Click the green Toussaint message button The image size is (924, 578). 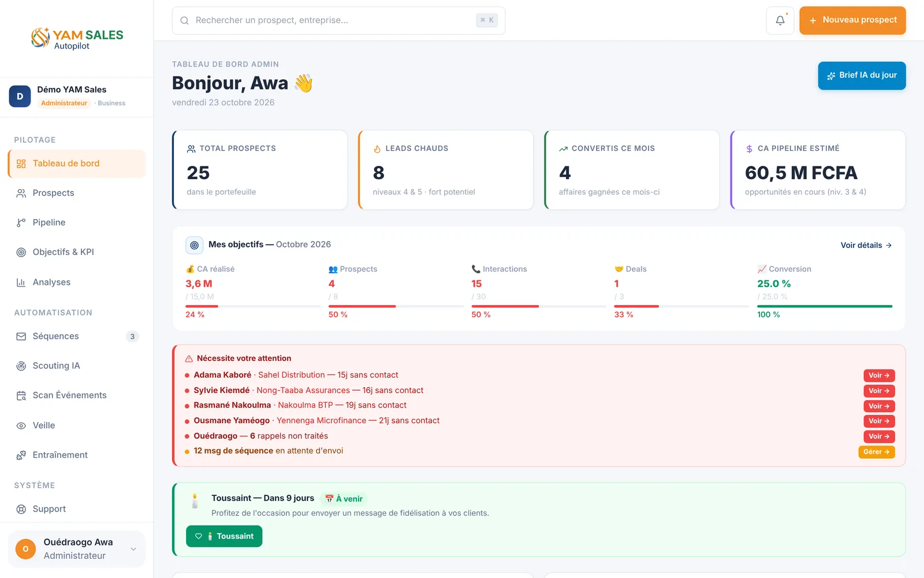[224, 536]
